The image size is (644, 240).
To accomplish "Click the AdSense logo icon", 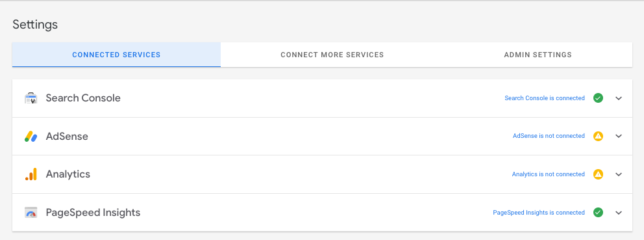I will tap(31, 137).
